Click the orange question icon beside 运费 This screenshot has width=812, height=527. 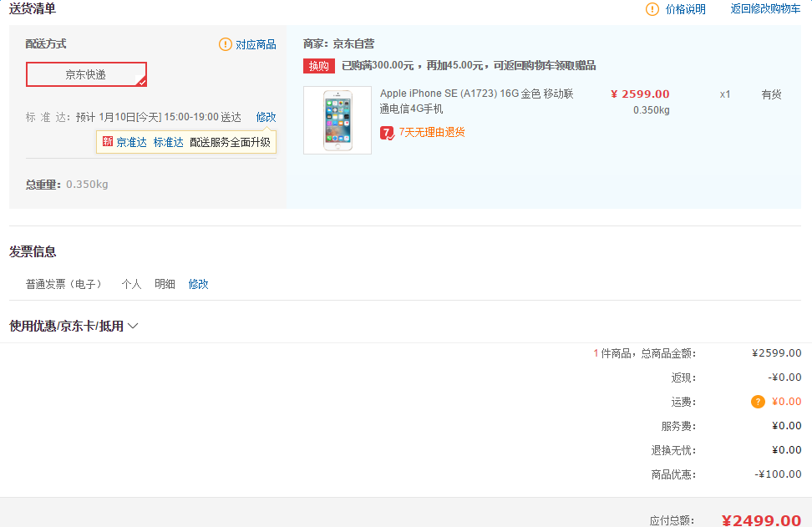pyautogui.click(x=758, y=402)
